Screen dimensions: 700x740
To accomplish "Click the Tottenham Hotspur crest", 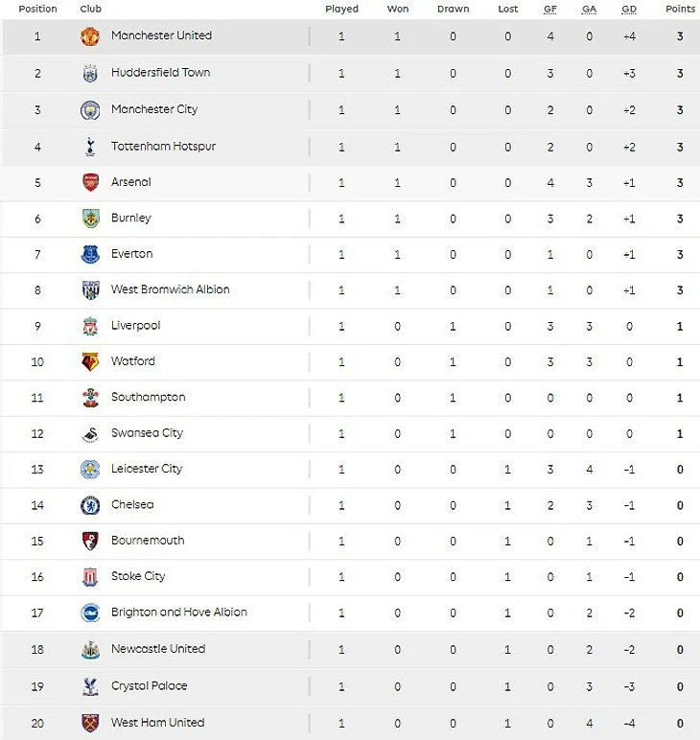I will (x=90, y=147).
